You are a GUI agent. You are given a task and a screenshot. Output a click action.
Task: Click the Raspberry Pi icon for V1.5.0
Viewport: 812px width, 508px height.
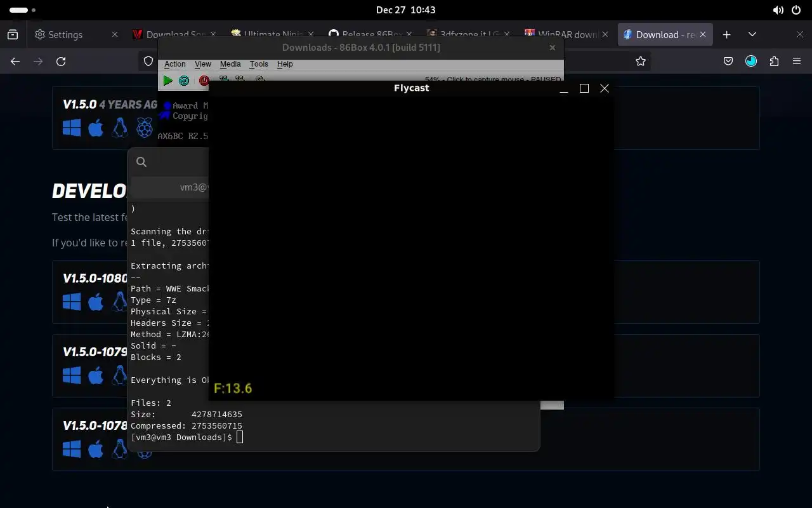[x=145, y=128]
